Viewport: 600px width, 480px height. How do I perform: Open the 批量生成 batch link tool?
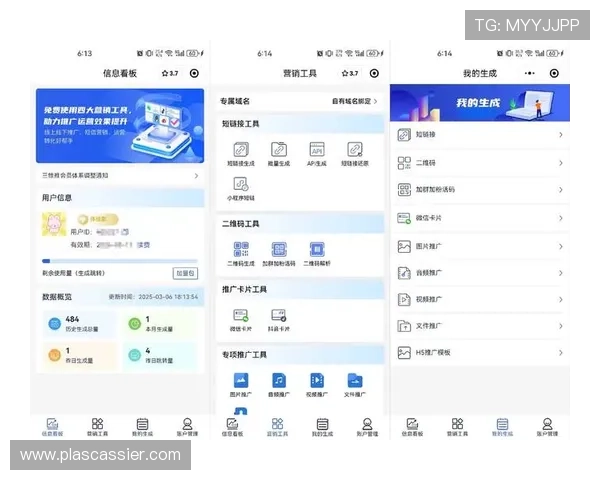(279, 149)
